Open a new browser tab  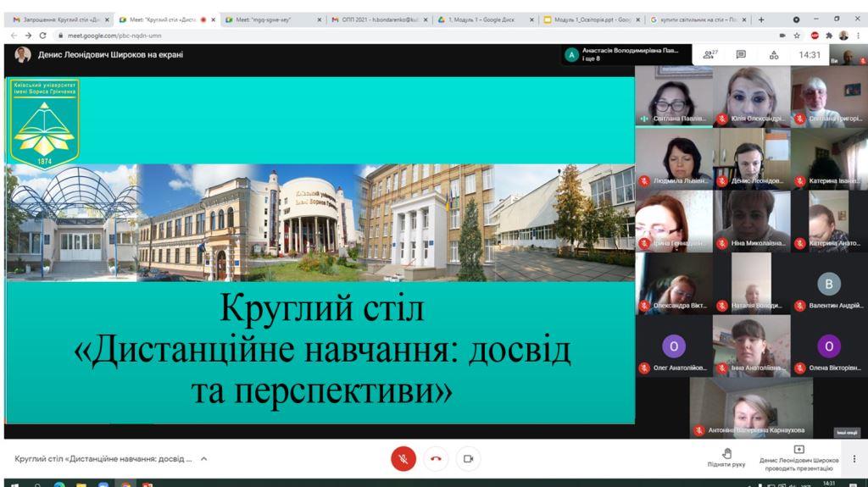pyautogui.click(x=761, y=19)
